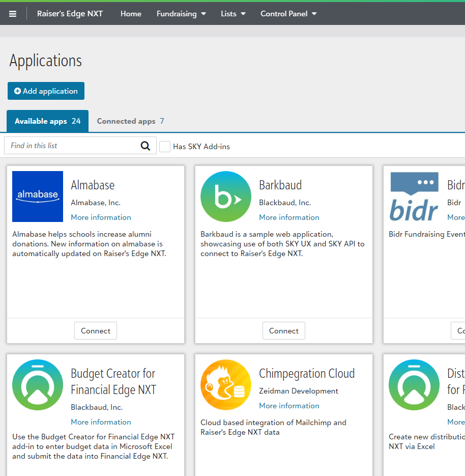The width and height of the screenshot is (465, 476).
Task: Expand the Fundraising dropdown menu
Action: click(181, 14)
